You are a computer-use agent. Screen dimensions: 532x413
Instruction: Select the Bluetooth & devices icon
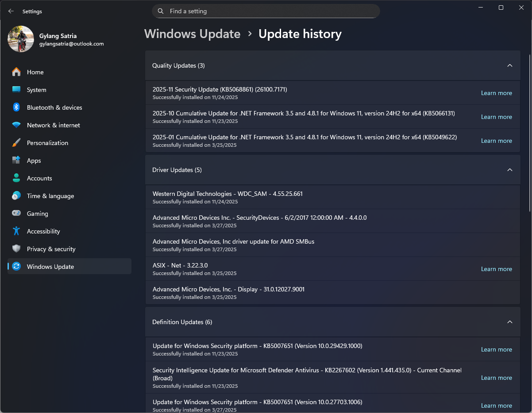[16, 107]
